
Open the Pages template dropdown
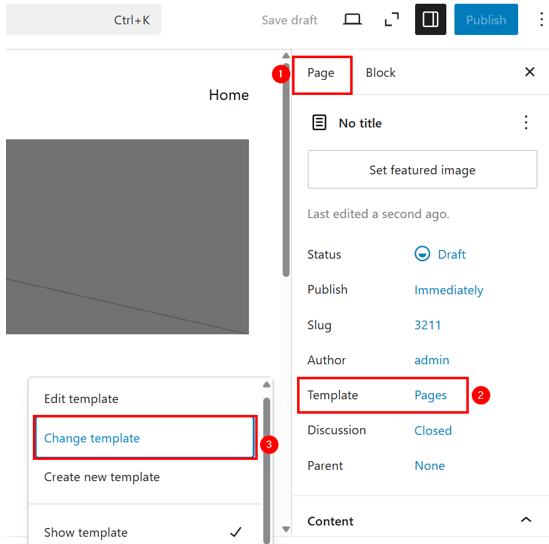(x=430, y=395)
